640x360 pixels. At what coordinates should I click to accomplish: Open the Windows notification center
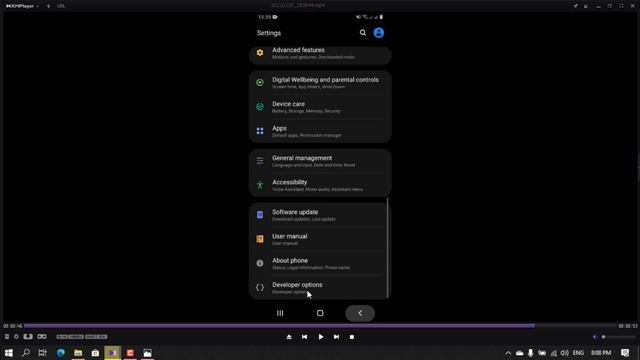click(625, 353)
